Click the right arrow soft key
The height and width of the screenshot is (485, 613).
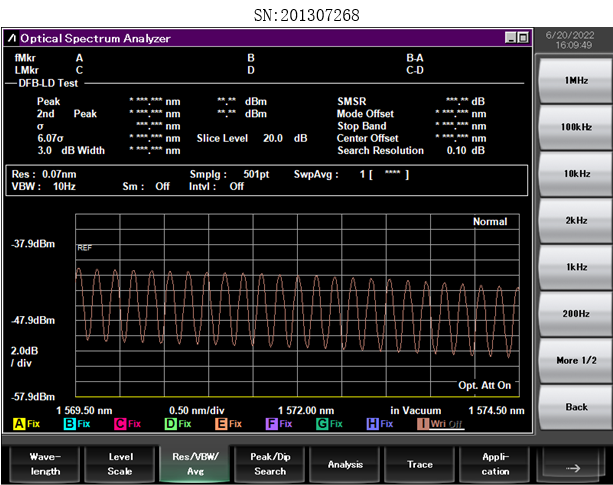[x=574, y=464]
